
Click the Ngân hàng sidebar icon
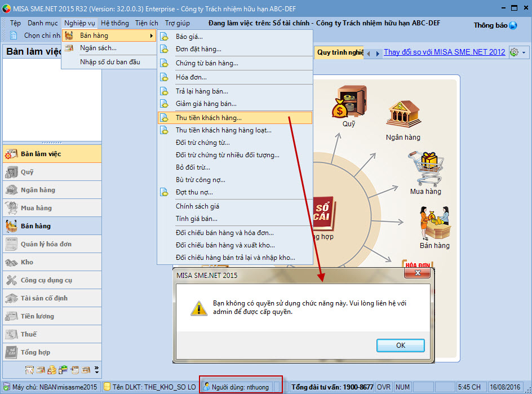coord(11,190)
